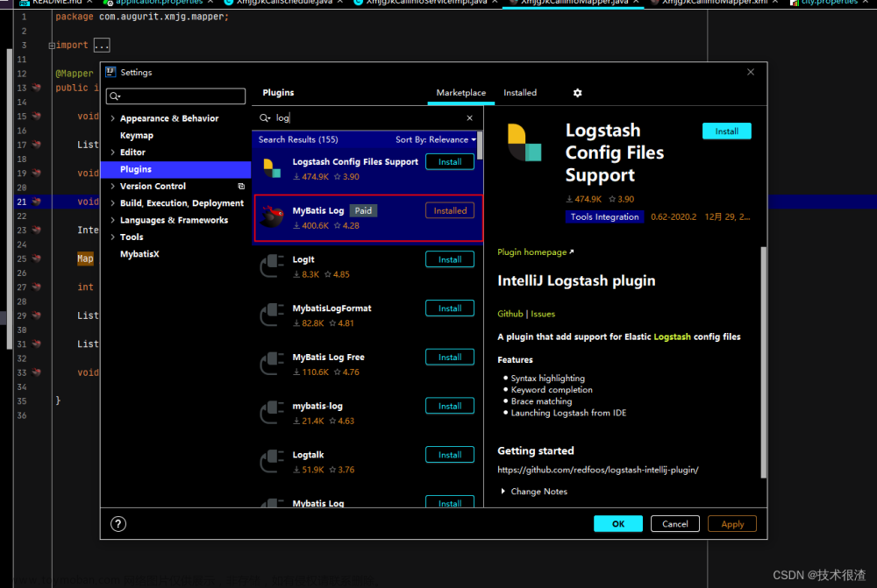The width and height of the screenshot is (877, 588).
Task: Expand the Editor settings node
Action: pos(112,152)
